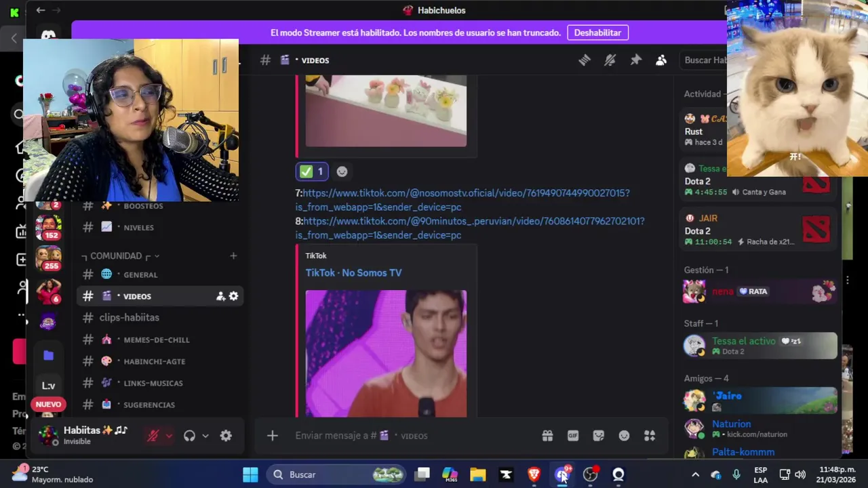The height and width of the screenshot is (488, 868).
Task: Focus the Buscar Habichuelos search field
Action: pyautogui.click(x=704, y=60)
